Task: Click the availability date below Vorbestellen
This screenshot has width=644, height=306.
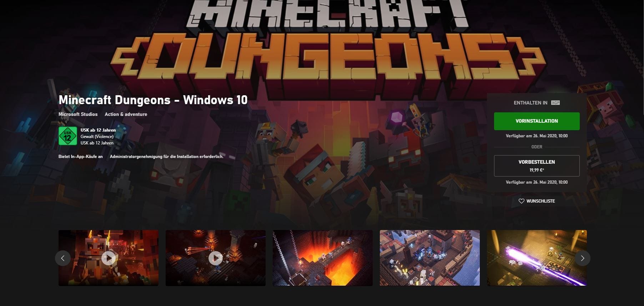Action: click(537, 182)
